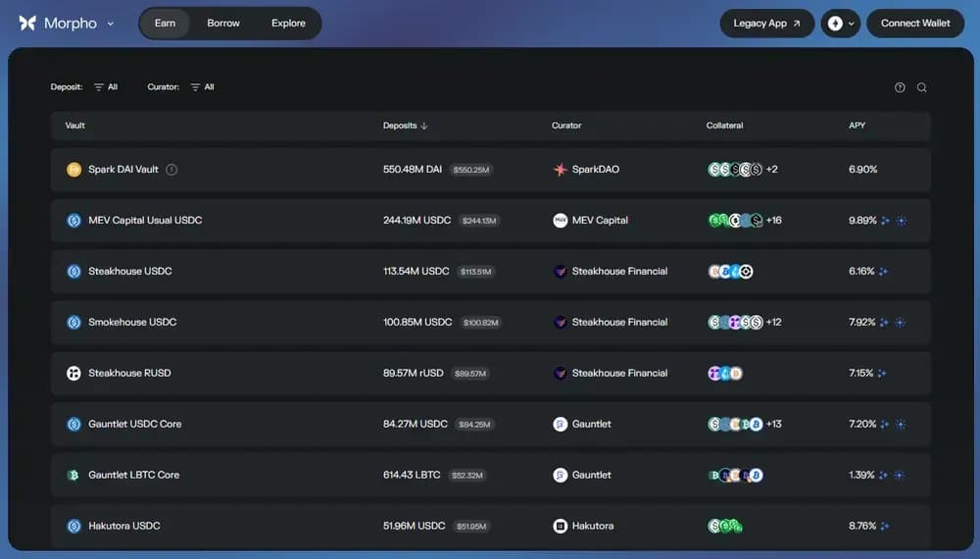Open the Legacy App link

767,24
